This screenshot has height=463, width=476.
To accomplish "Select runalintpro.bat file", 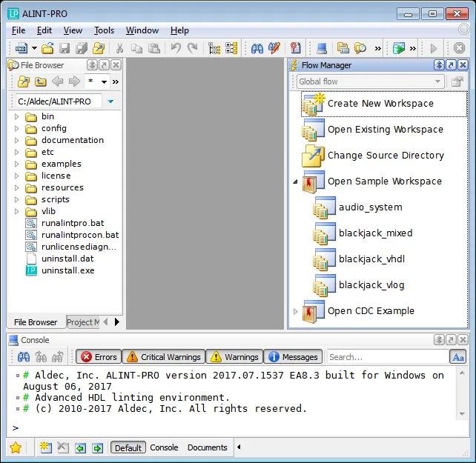I will [73, 223].
